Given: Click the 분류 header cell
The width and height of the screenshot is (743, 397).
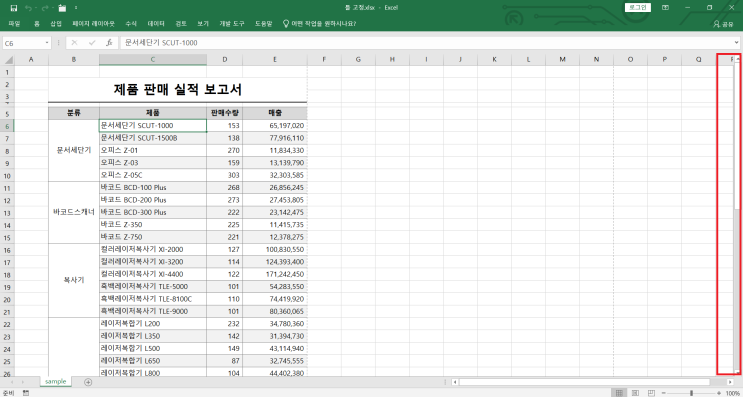Looking at the screenshot, I should [x=73, y=113].
